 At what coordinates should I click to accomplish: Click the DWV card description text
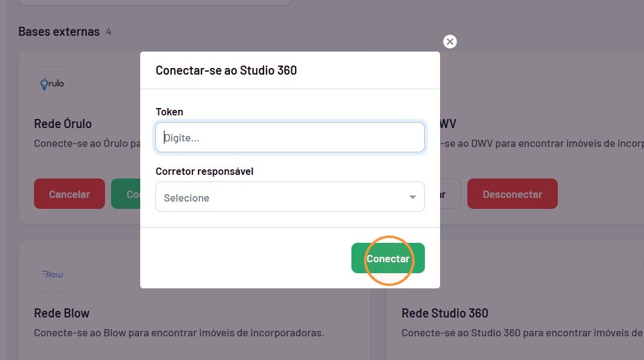click(542, 143)
